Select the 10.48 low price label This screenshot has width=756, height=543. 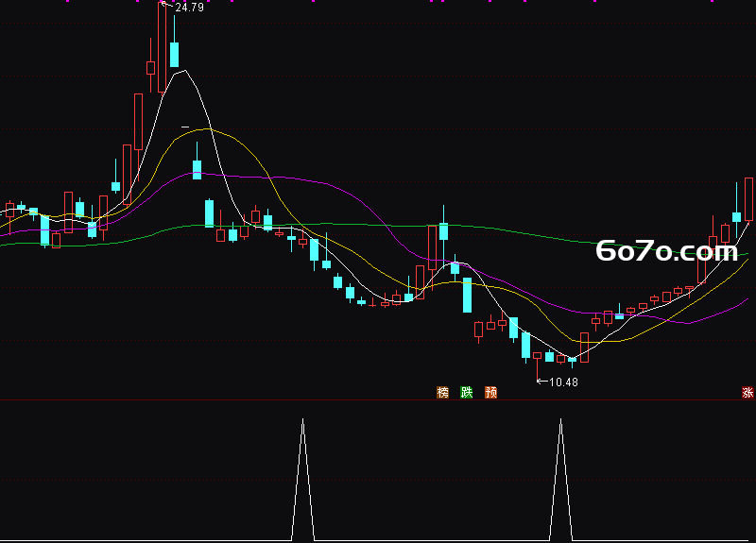click(x=563, y=382)
